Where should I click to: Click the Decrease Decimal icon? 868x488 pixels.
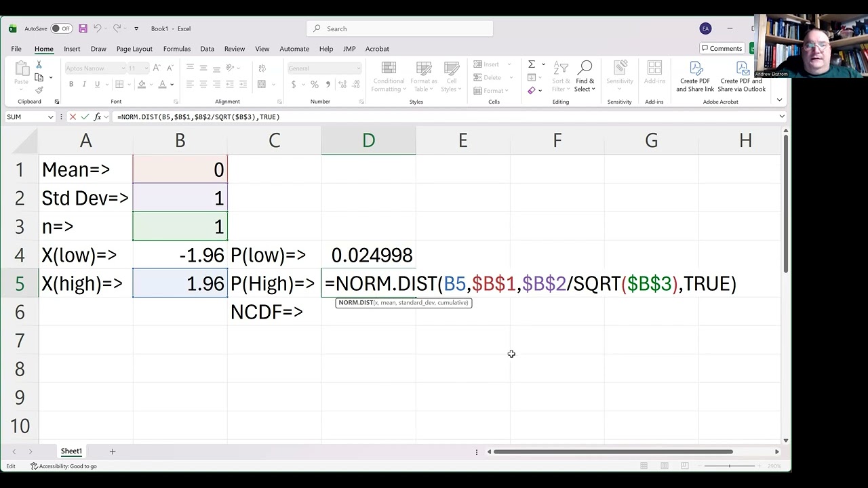point(355,84)
